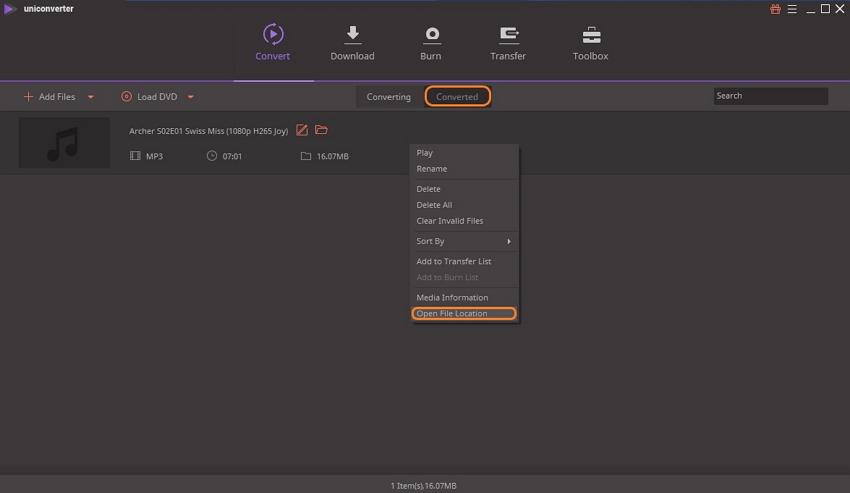Click the Load DVD button label
850x493 pixels.
157,97
